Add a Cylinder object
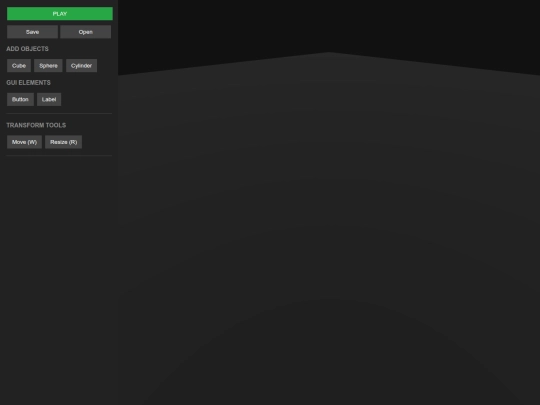The image size is (540, 405). tap(81, 65)
